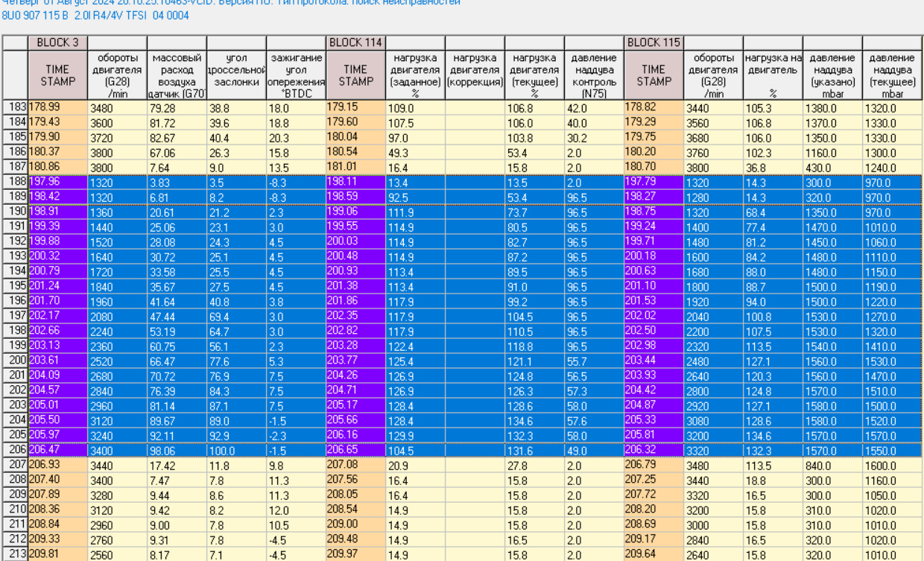
Task: Click the 'давление наддува (текущее)' column header
Action: pos(892,75)
